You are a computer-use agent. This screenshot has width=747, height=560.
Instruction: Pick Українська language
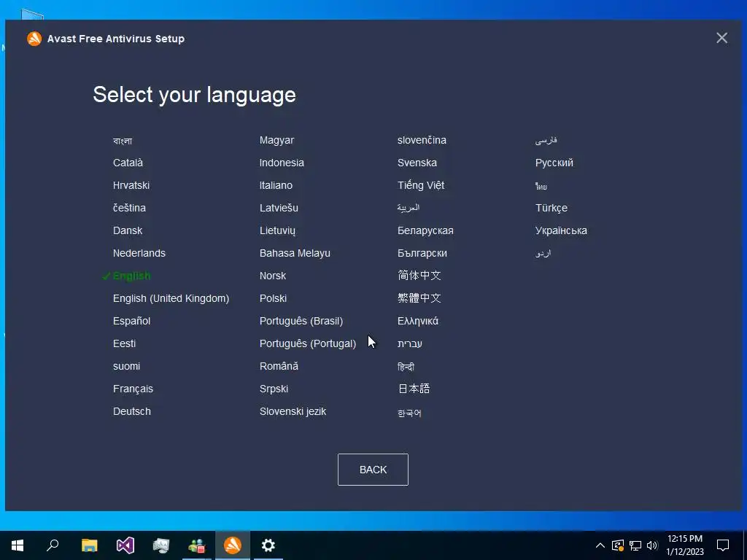(561, 230)
